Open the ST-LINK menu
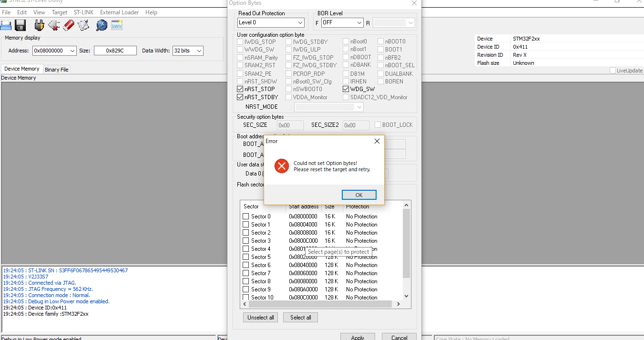Image resolution: width=644 pixels, height=340 pixels. [84, 12]
